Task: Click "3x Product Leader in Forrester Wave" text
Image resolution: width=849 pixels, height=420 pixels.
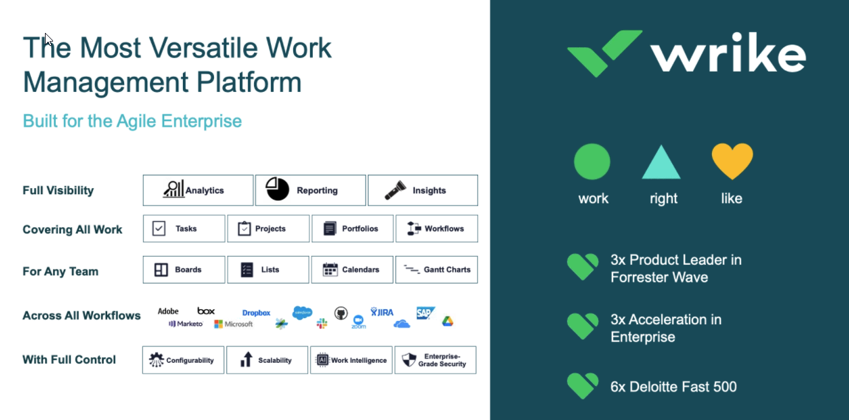Action: coord(676,268)
